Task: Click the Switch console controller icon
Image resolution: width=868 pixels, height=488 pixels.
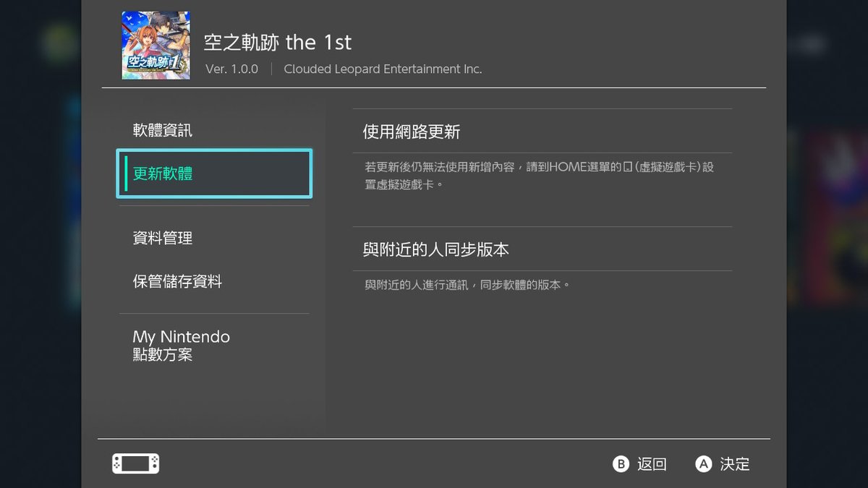Action: click(x=136, y=464)
